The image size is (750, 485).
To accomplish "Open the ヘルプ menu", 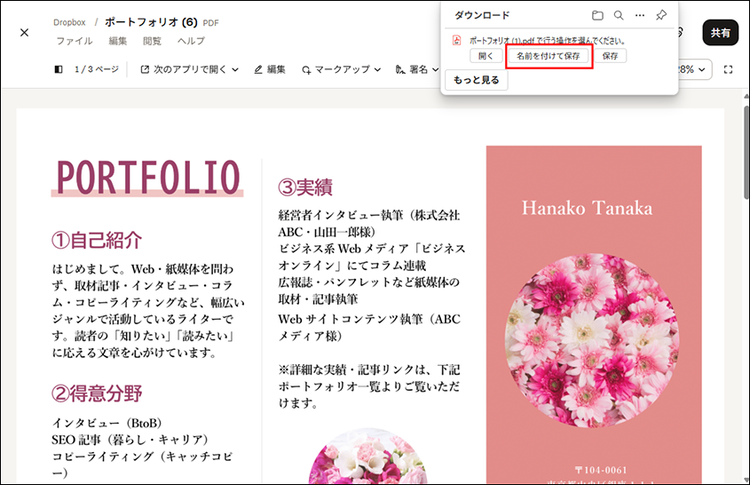I will click(191, 41).
